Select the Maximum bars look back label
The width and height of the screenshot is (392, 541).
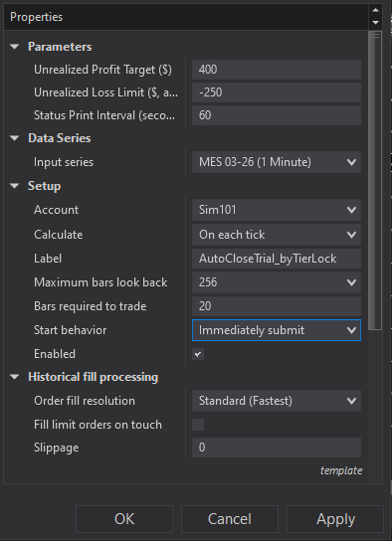pos(100,282)
